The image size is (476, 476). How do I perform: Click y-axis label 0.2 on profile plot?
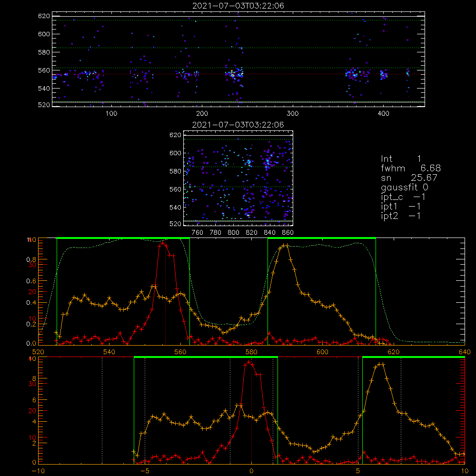pos(31,324)
